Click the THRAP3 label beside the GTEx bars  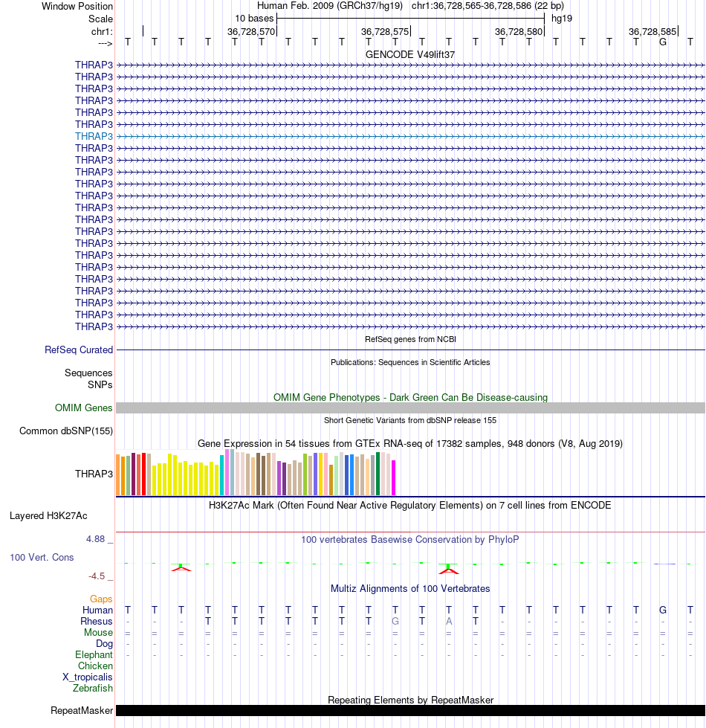(94, 474)
